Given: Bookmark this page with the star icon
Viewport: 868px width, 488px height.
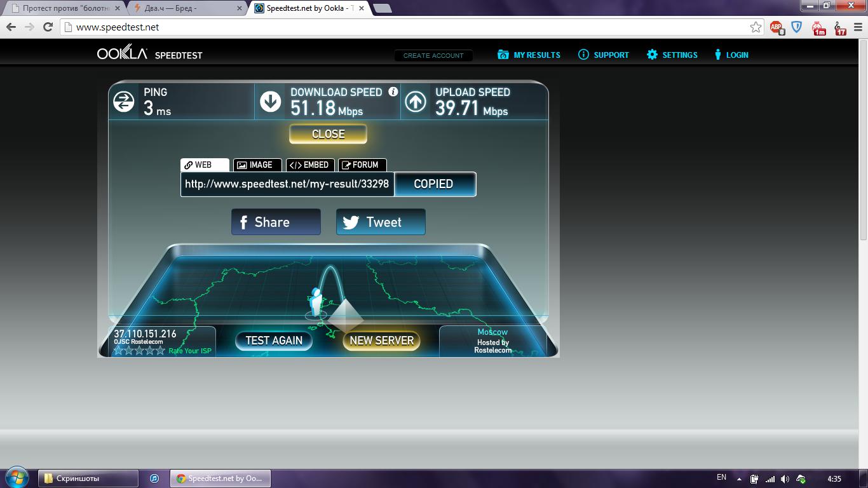Looking at the screenshot, I should point(756,27).
